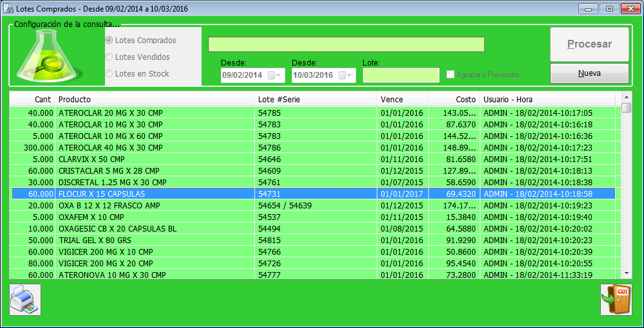This screenshot has width=644, height=328.
Task: Close the Lotes Comprados window
Action: [630, 8]
